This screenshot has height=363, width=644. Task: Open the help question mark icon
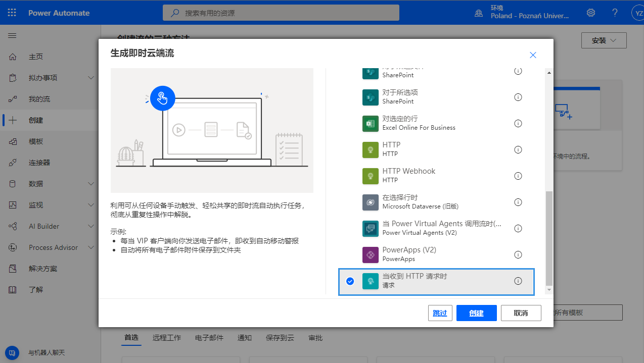click(615, 13)
